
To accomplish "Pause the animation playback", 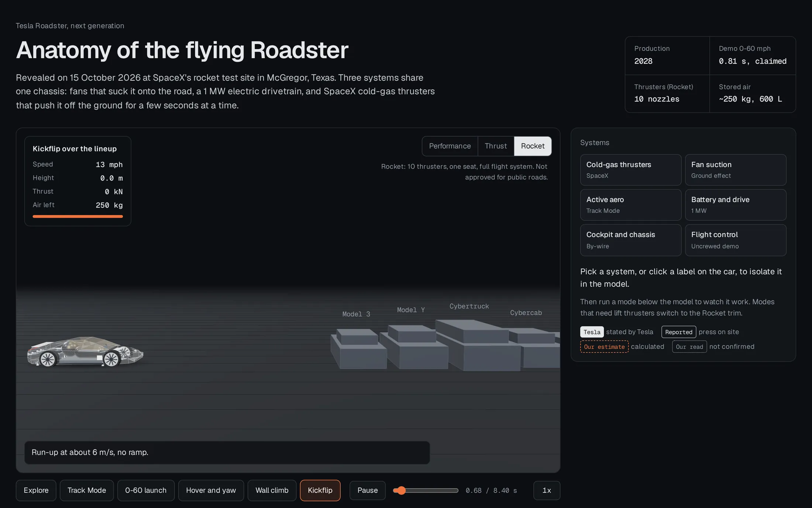I will click(x=368, y=490).
